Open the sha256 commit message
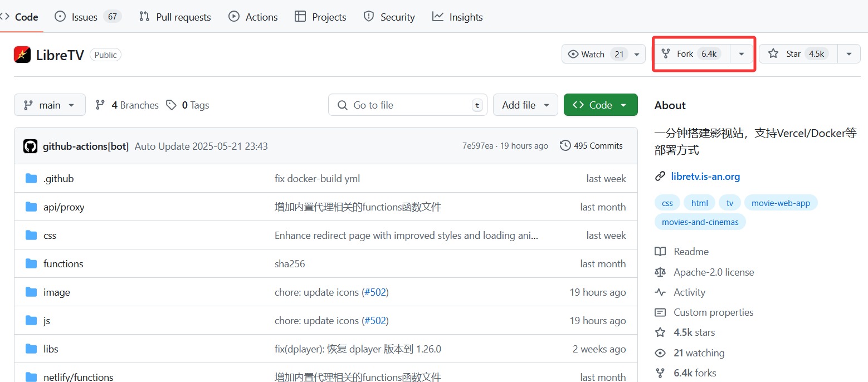The image size is (868, 382). click(290, 264)
